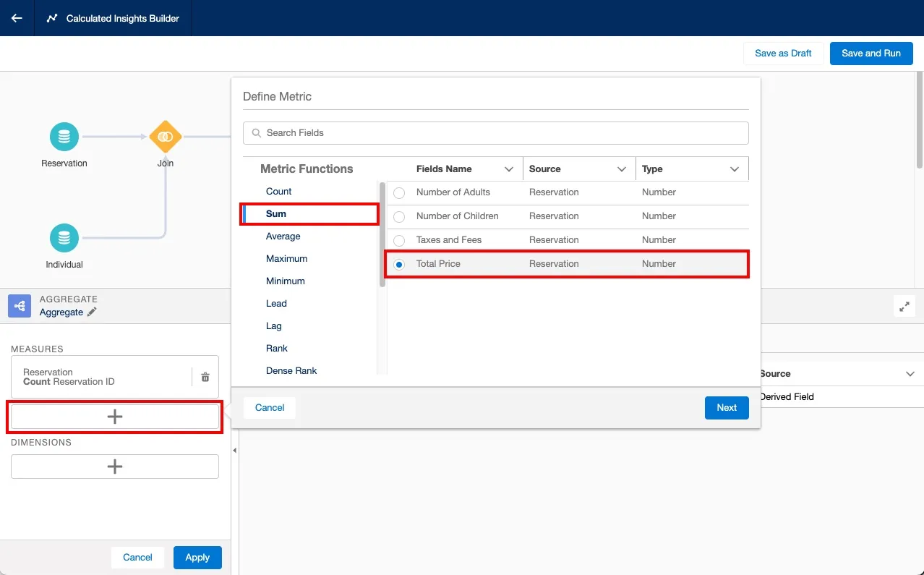
Task: Edit the Aggregate name with pencil icon
Action: 92,312
